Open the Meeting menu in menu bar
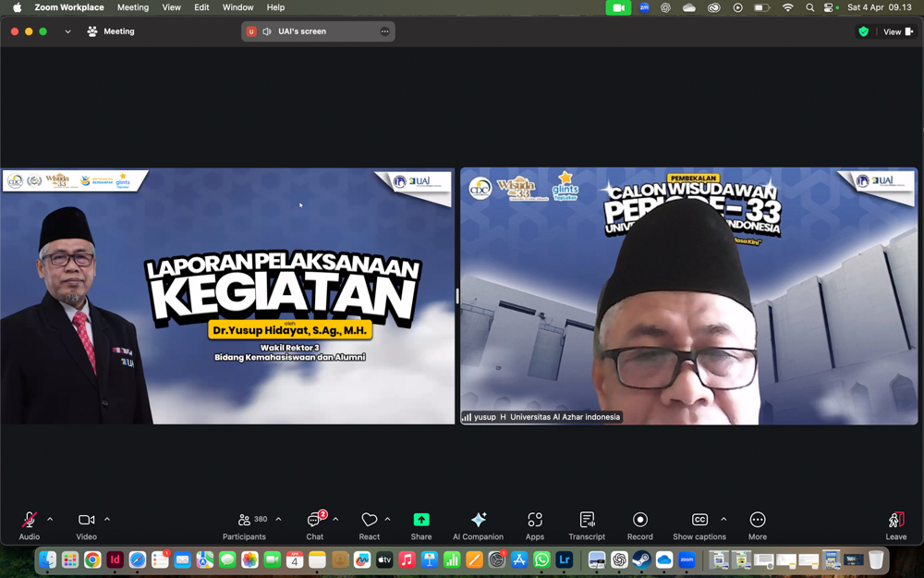This screenshot has width=924, height=578. [x=132, y=7]
